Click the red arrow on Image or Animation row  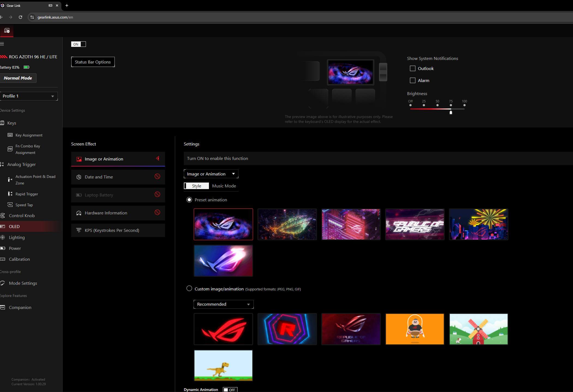(x=158, y=158)
